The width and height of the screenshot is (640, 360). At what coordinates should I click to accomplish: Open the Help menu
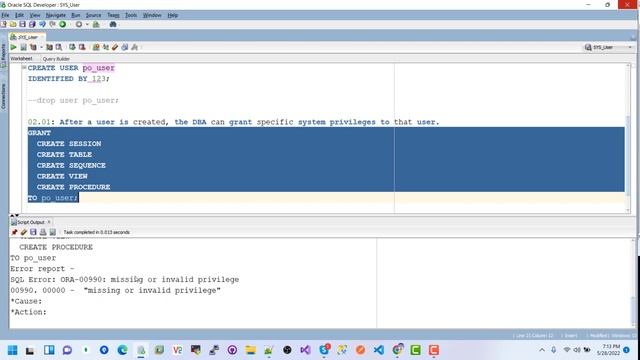(x=172, y=15)
